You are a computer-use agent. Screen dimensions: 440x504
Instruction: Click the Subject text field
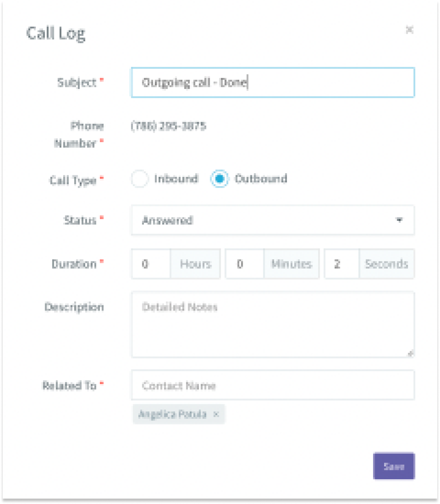point(273,83)
